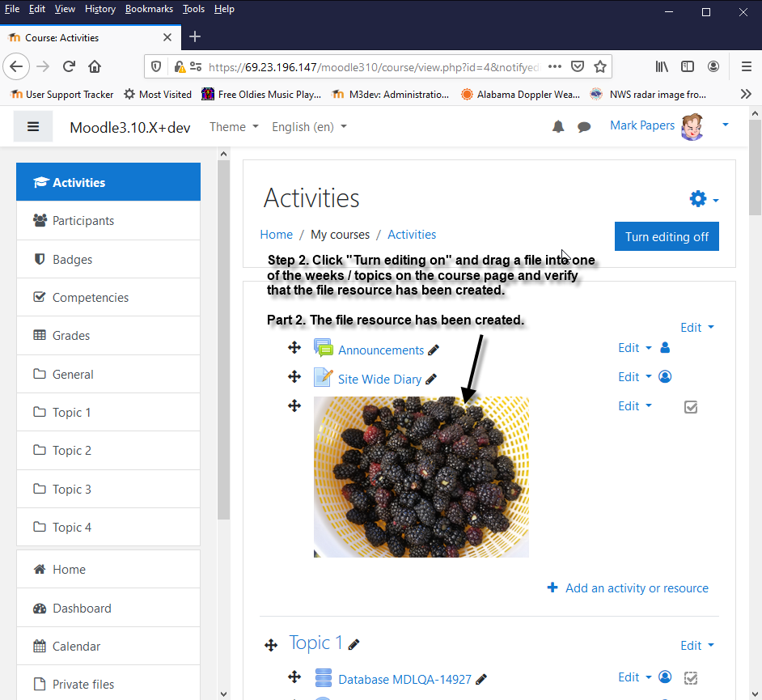Screen dimensions: 762x700
Task: Click group mode icon for Announcements
Action: [665, 347]
